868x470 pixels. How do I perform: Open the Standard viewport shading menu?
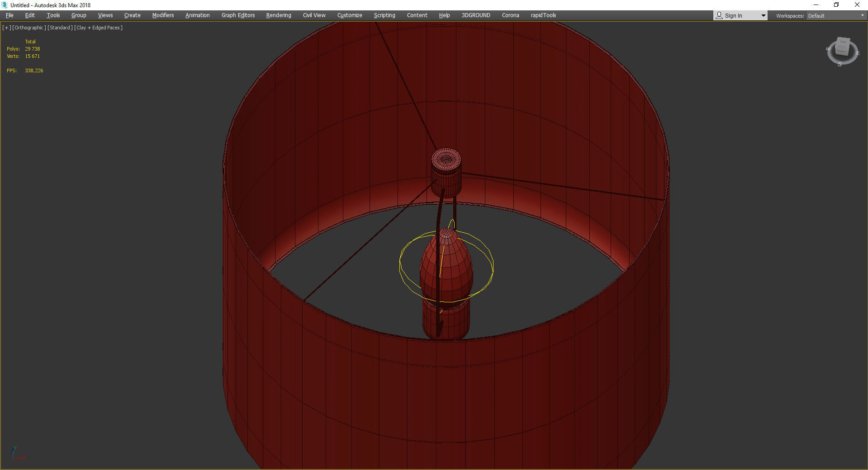[60, 28]
